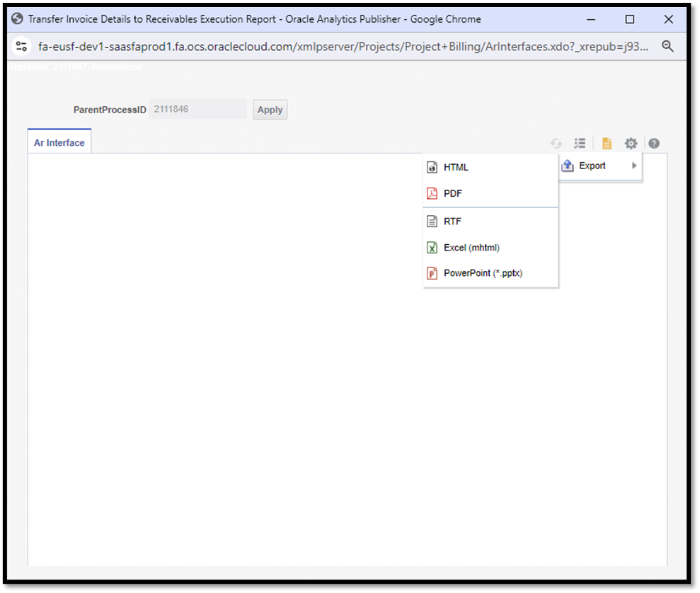Click the site settings icon in address bar
Image resolution: width=700 pixels, height=593 pixels.
point(21,47)
